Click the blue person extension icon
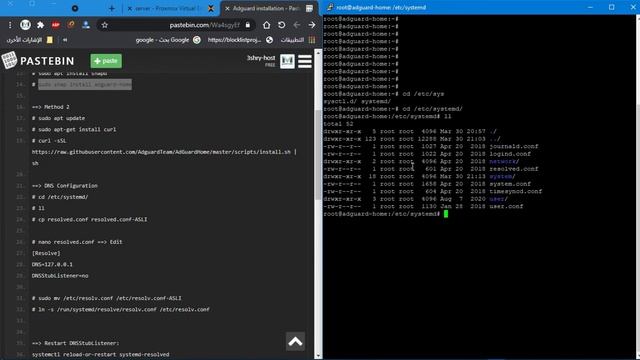 (x=86, y=25)
